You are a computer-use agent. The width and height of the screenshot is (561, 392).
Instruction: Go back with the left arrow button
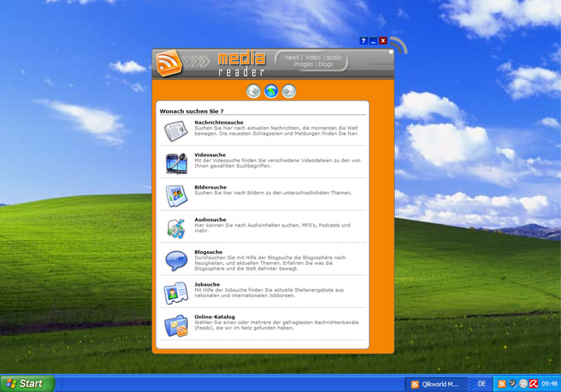tap(253, 91)
